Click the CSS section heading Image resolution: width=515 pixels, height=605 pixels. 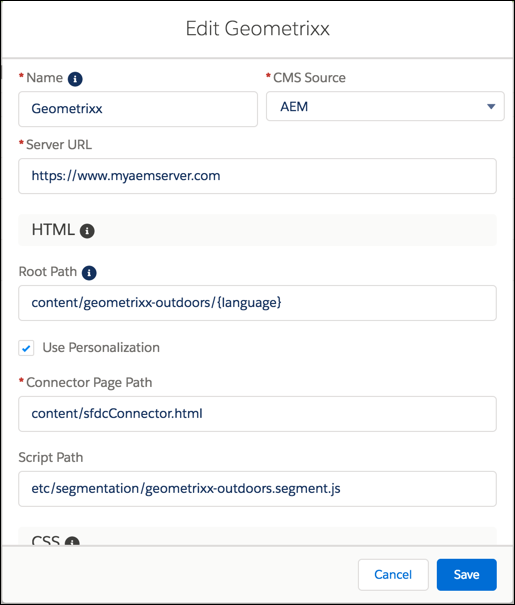tap(46, 540)
